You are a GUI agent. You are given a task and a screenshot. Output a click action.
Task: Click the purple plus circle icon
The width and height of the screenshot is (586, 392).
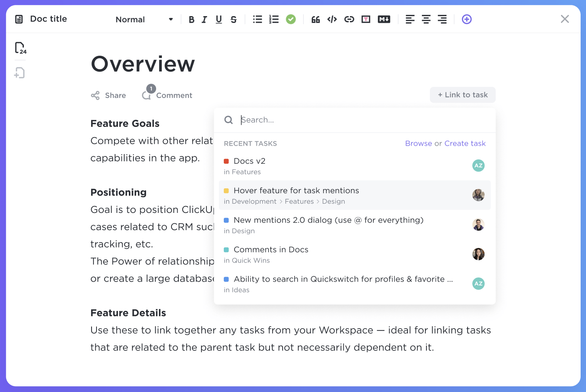(466, 19)
